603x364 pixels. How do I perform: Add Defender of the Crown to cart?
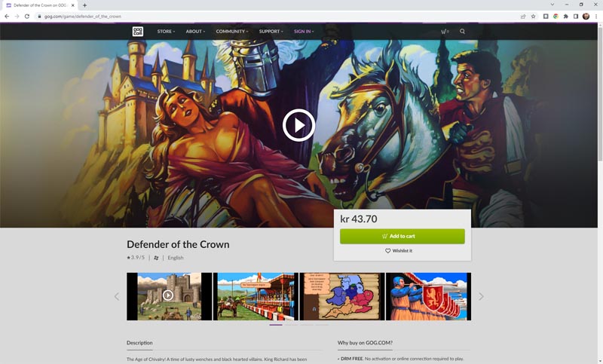coord(403,237)
